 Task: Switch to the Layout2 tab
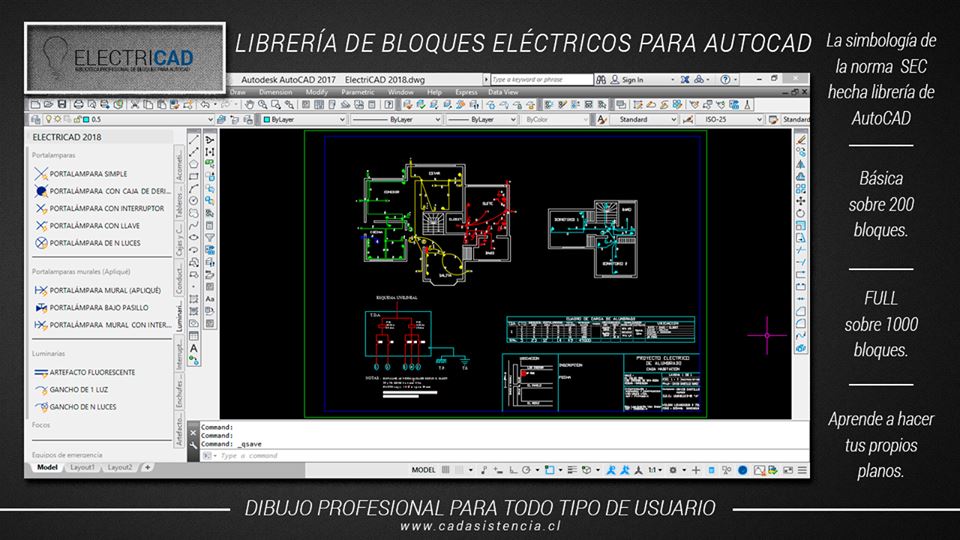point(119,467)
